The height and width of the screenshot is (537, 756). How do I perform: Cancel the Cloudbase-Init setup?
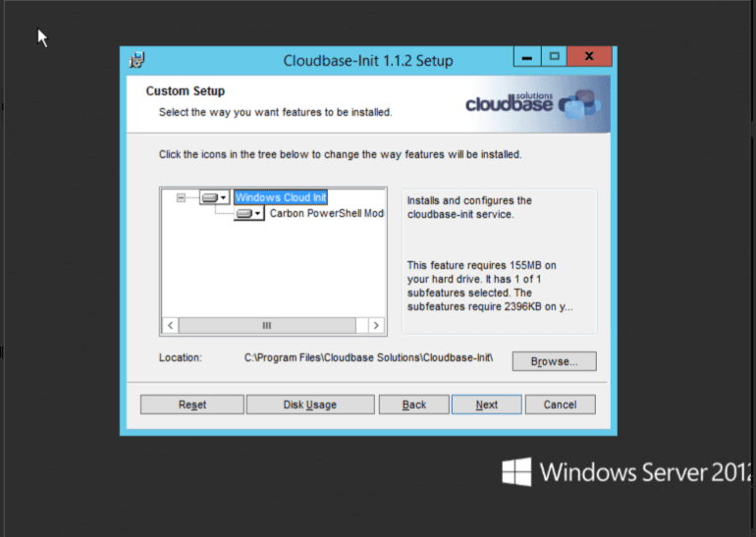click(x=561, y=404)
